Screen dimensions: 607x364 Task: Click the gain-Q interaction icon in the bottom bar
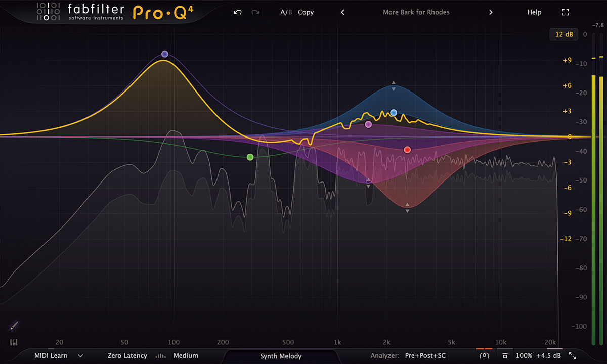[484, 356]
